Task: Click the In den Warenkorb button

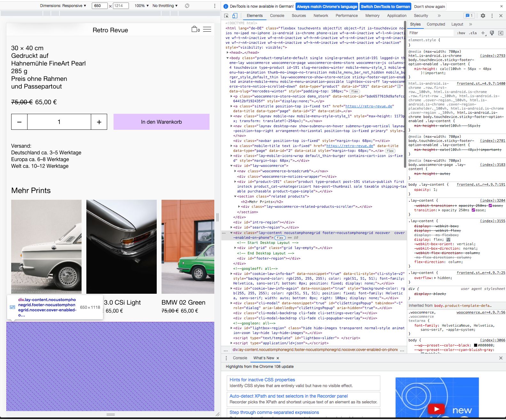Action: 161,122
